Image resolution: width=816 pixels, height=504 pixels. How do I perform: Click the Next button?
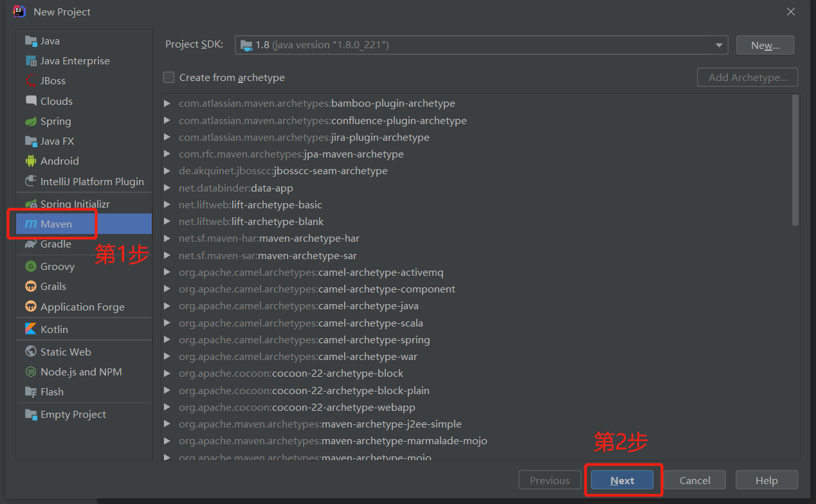point(622,480)
